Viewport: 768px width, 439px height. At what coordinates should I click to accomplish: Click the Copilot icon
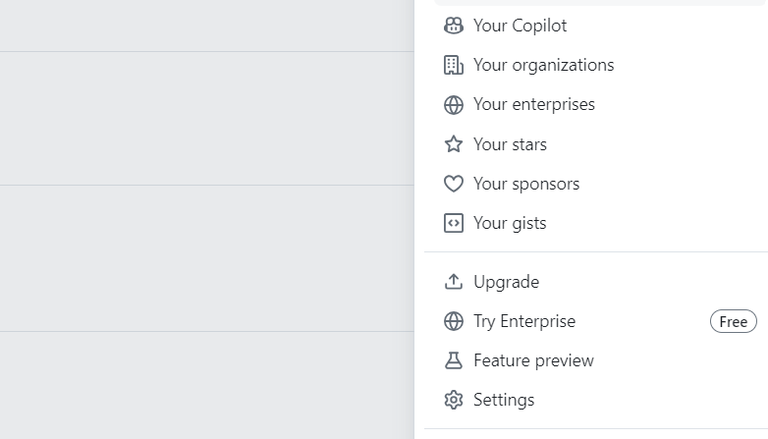click(x=453, y=26)
